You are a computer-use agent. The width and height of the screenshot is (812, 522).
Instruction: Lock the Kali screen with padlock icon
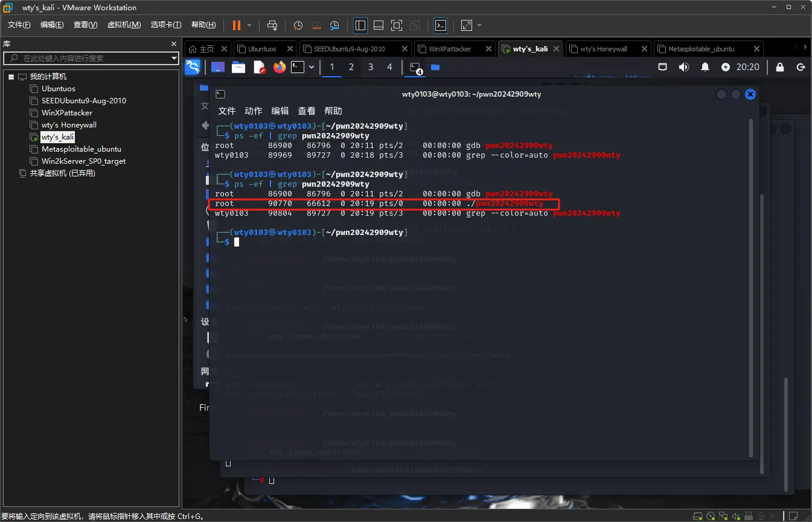(x=780, y=67)
